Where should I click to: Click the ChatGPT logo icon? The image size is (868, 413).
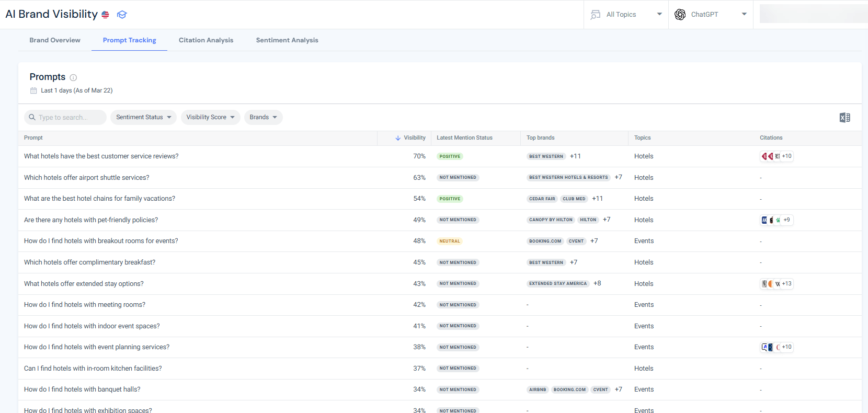click(680, 15)
